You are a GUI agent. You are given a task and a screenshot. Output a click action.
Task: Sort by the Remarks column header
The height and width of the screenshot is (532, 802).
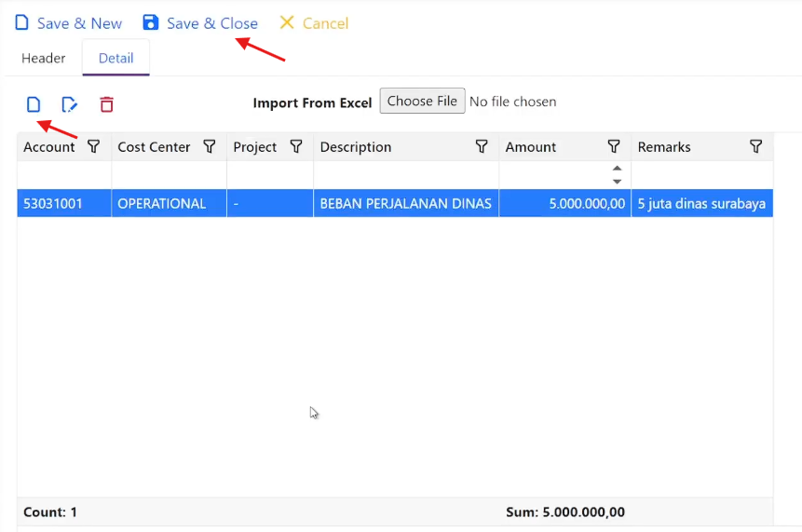click(x=664, y=147)
